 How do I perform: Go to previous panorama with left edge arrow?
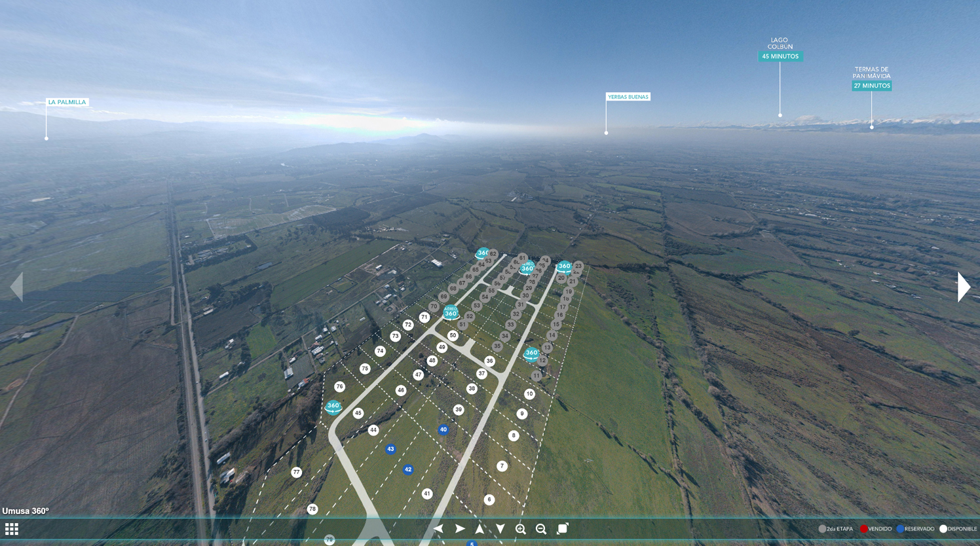17,287
